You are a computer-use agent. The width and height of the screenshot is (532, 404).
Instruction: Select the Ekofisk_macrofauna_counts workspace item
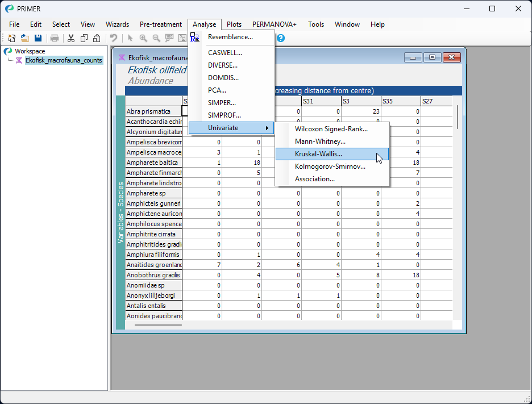pos(64,60)
